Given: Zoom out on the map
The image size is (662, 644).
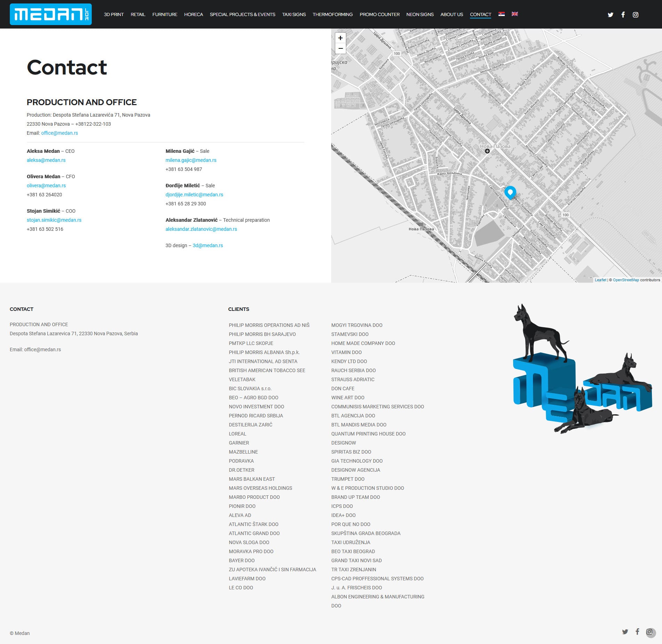Looking at the screenshot, I should pyautogui.click(x=341, y=48).
